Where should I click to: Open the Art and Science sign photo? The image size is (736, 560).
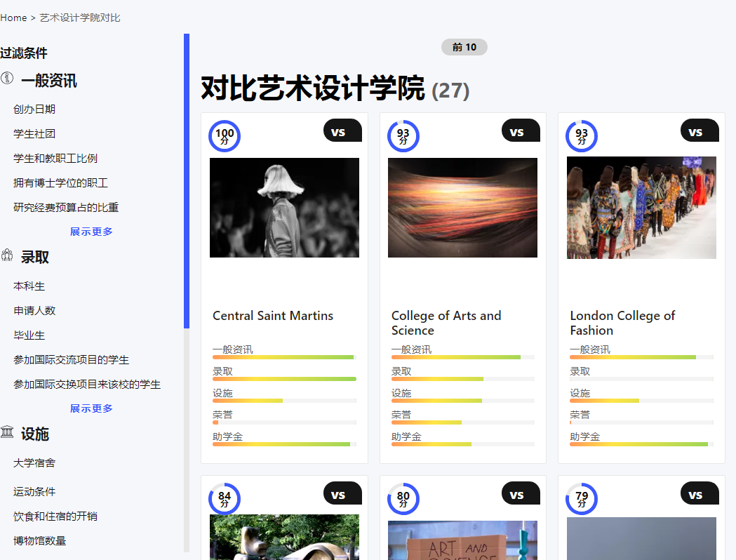click(x=463, y=540)
